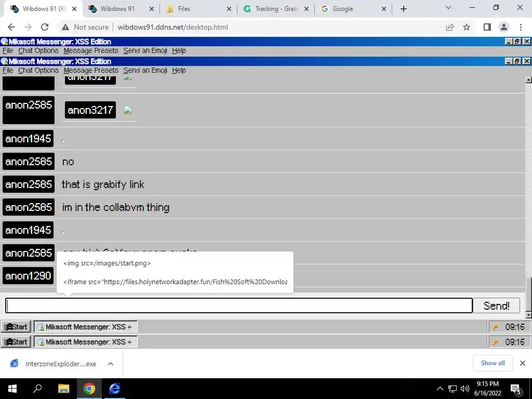This screenshot has width=532, height=399.
Task: Open Send an Emoji in lower Messenger window
Action: tap(145, 70)
